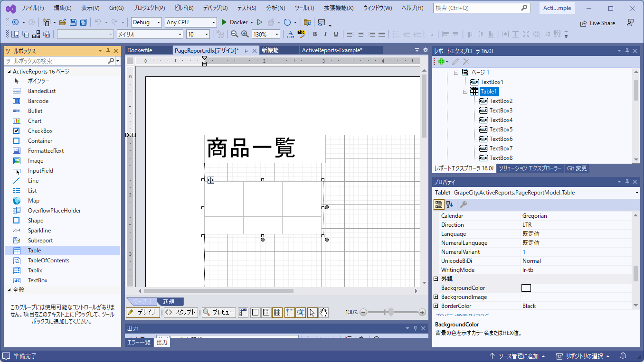The height and width of the screenshot is (362, 644).
Task: Toggle Bold formatting
Action: [x=315, y=34]
